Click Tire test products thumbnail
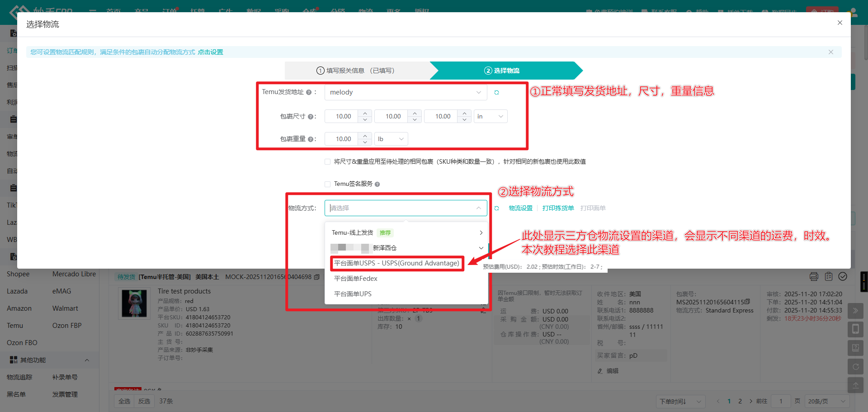The height and width of the screenshot is (412, 868). 134,303
